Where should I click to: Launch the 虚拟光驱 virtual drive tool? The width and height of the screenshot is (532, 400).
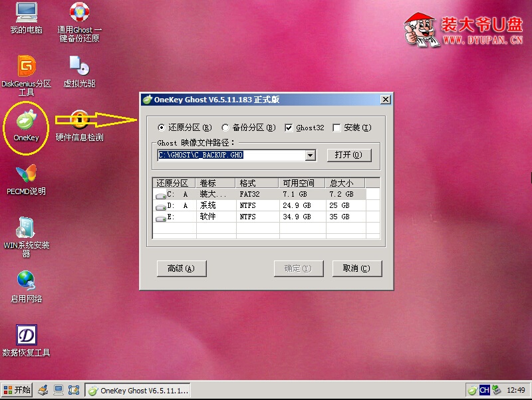pos(78,68)
